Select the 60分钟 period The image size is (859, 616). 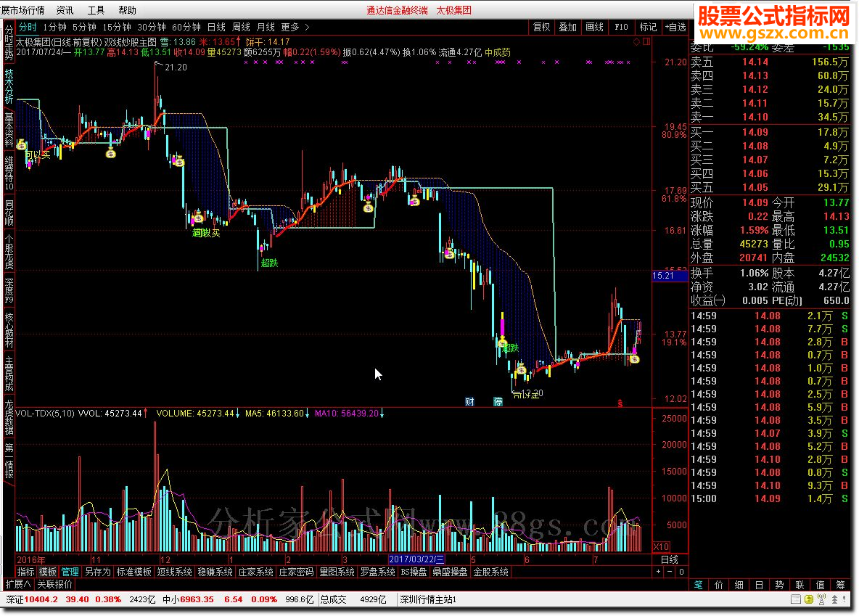pos(186,27)
